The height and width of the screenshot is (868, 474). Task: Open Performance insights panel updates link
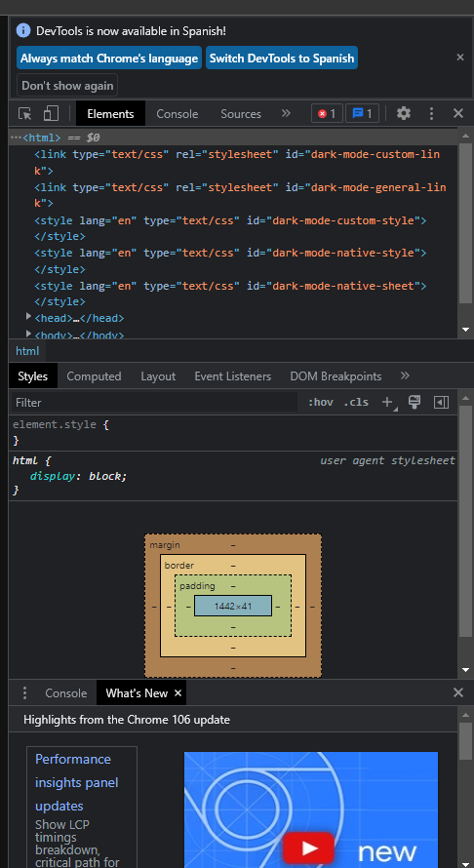tap(76, 782)
